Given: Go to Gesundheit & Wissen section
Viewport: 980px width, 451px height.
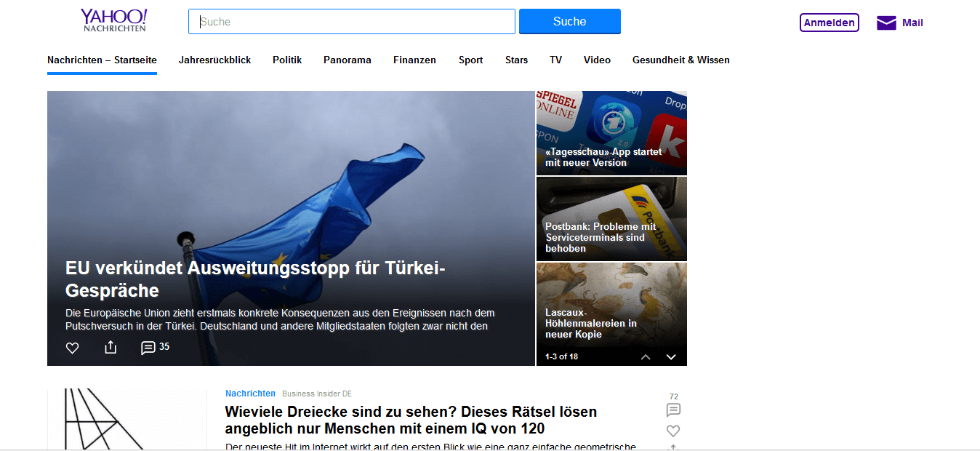Looking at the screenshot, I should [681, 60].
